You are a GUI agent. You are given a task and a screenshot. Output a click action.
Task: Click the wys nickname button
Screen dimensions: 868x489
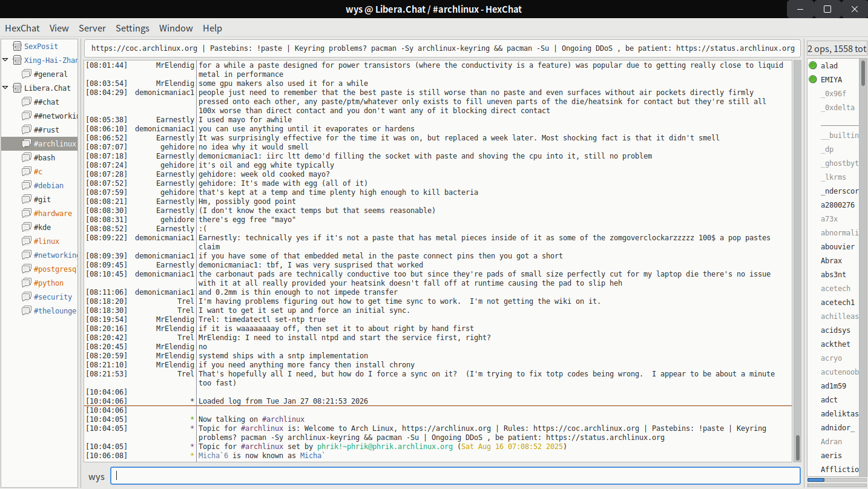96,476
